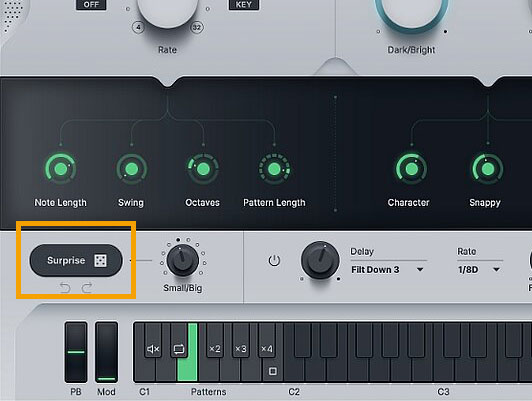Click the mute keyswitch on the keyboard
The width and height of the screenshot is (532, 401).
[x=153, y=349]
